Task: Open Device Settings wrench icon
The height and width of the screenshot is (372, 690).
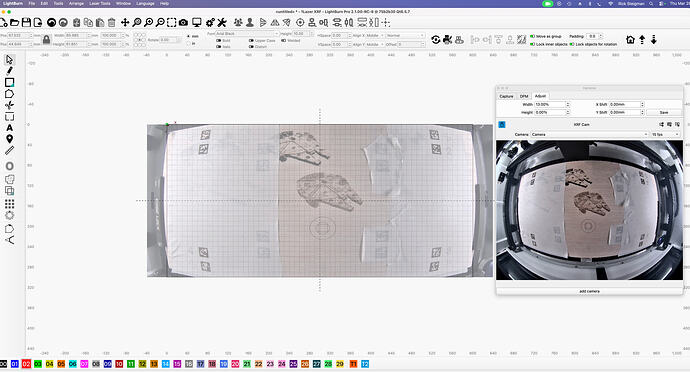Action: (222, 22)
